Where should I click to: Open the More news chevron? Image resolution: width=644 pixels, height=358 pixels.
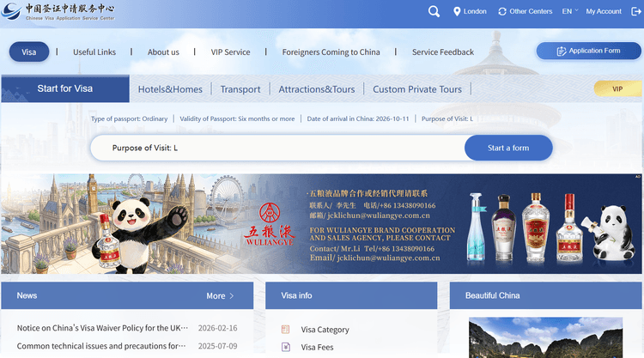tap(232, 295)
